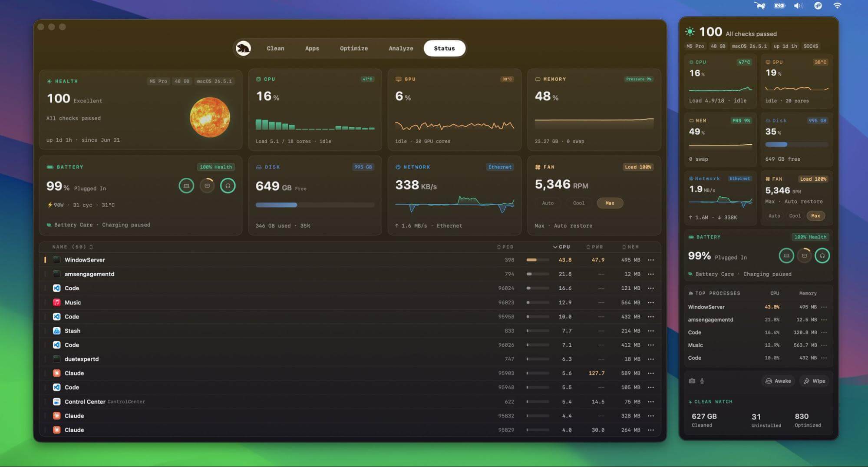The width and height of the screenshot is (868, 467).
Task: Click the SOCKS tag in popover header
Action: click(x=810, y=46)
